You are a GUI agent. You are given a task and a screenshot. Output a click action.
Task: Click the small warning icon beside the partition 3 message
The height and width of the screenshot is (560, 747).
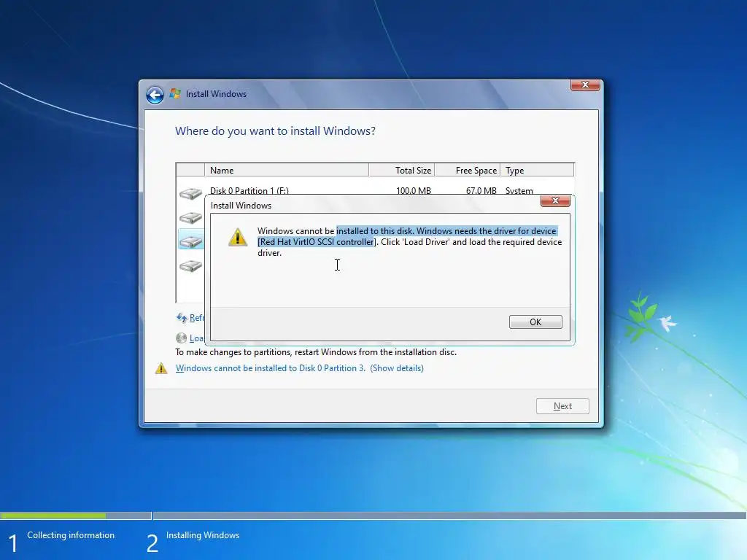[x=161, y=368]
